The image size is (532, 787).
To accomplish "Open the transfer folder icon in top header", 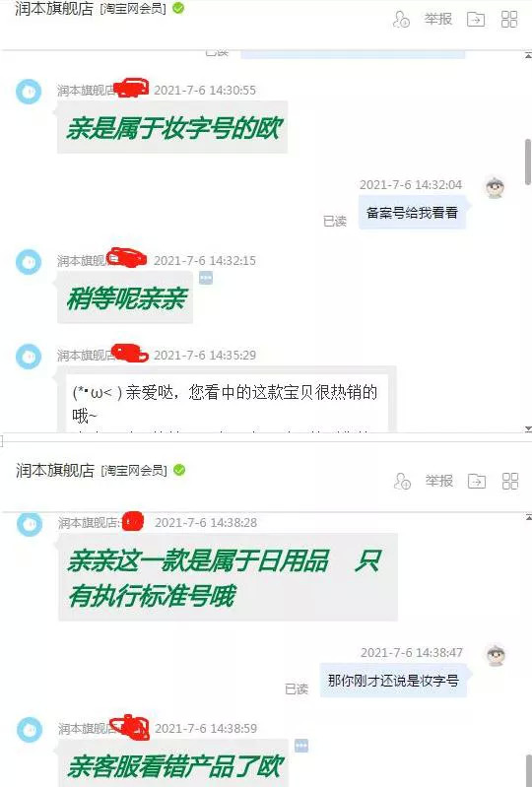I will [x=476, y=20].
